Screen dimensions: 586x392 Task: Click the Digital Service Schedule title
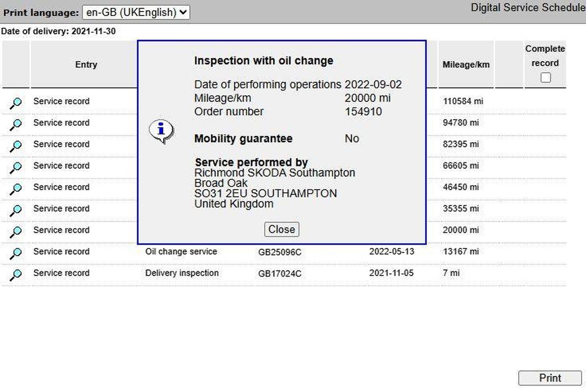coord(528,8)
